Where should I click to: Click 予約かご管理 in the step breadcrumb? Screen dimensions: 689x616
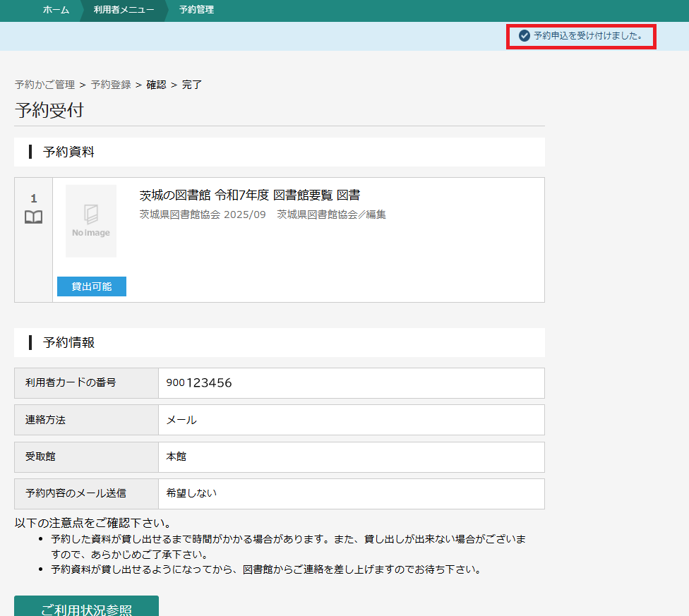click(44, 85)
